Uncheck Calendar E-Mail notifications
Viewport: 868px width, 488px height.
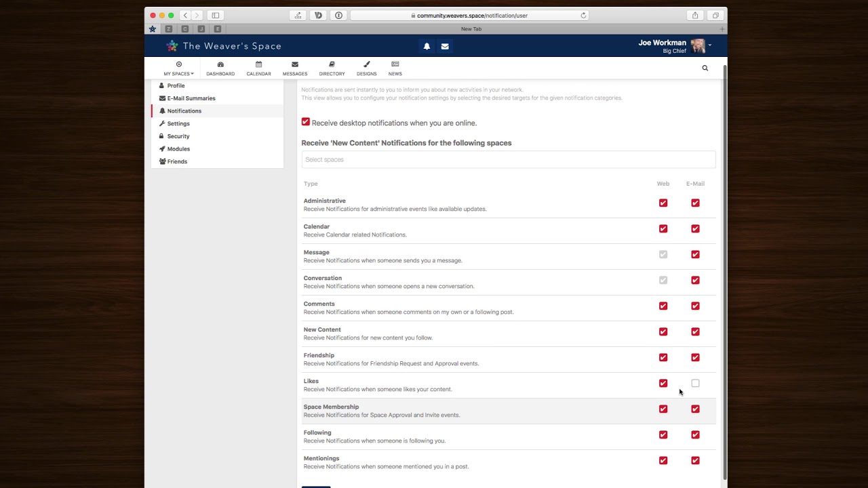tap(695, 228)
